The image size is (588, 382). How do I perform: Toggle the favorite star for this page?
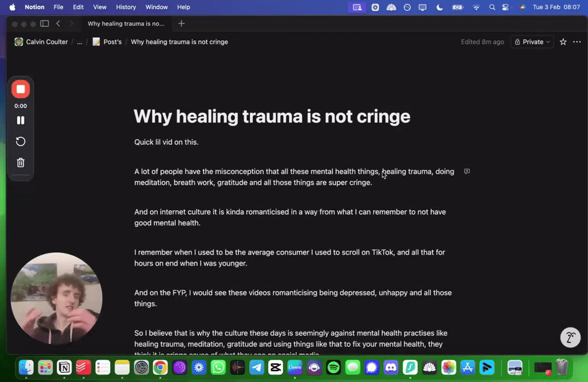(x=563, y=42)
